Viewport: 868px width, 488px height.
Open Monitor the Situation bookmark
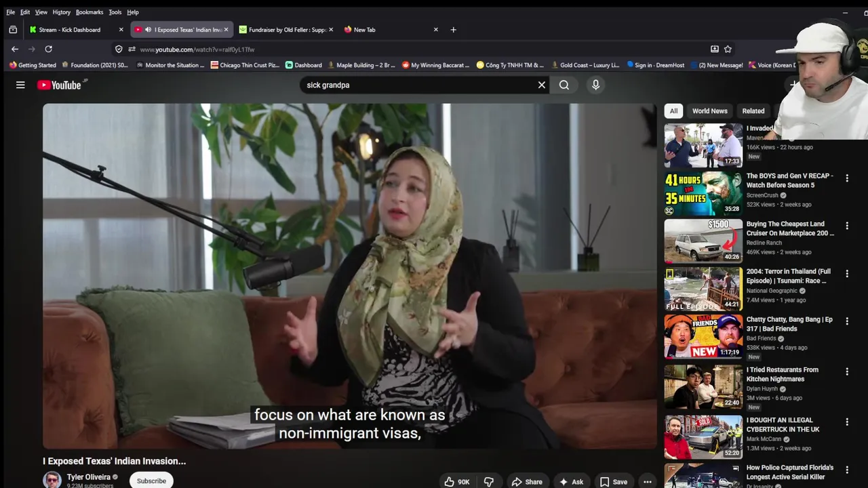[170, 65]
